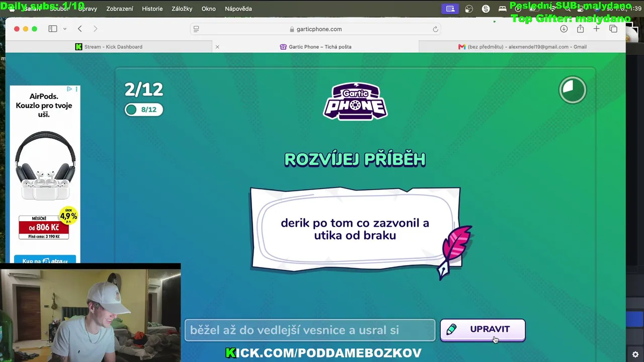Switch to the Gmail tab
This screenshot has height=362, width=644.
click(x=522, y=47)
